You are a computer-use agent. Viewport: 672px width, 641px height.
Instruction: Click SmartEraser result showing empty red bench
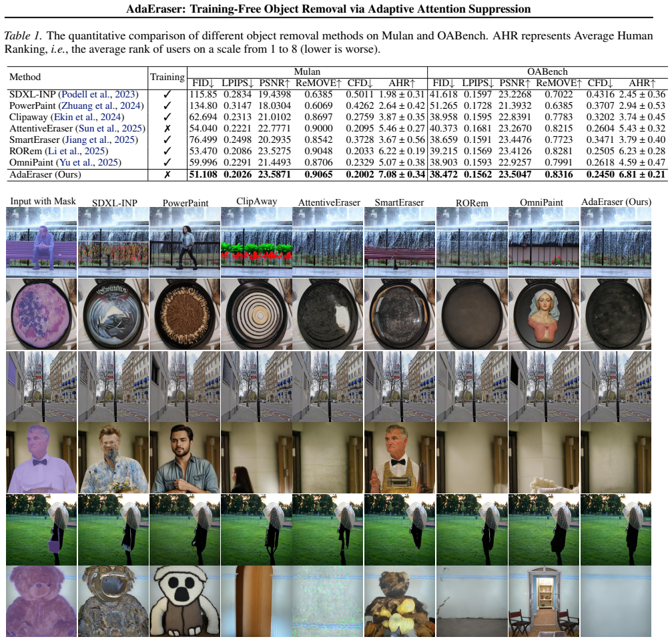coord(400,242)
